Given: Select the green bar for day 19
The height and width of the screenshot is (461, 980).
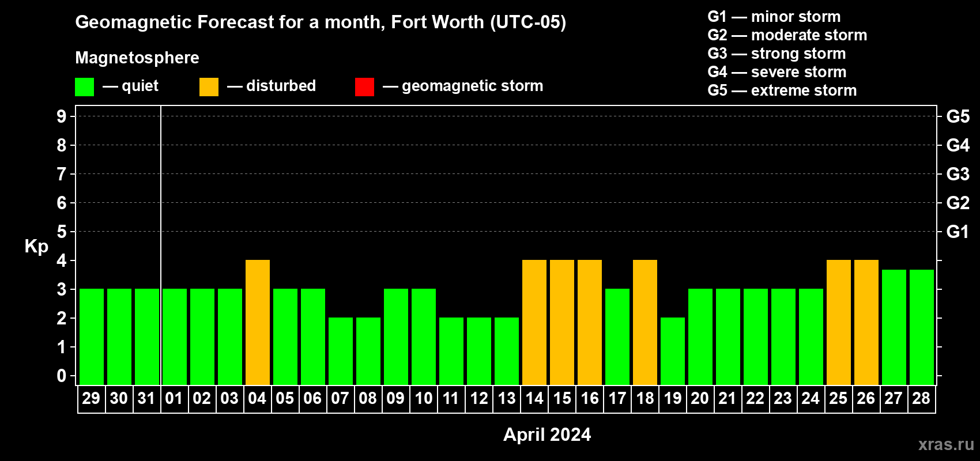Looking at the screenshot, I should click(673, 351).
